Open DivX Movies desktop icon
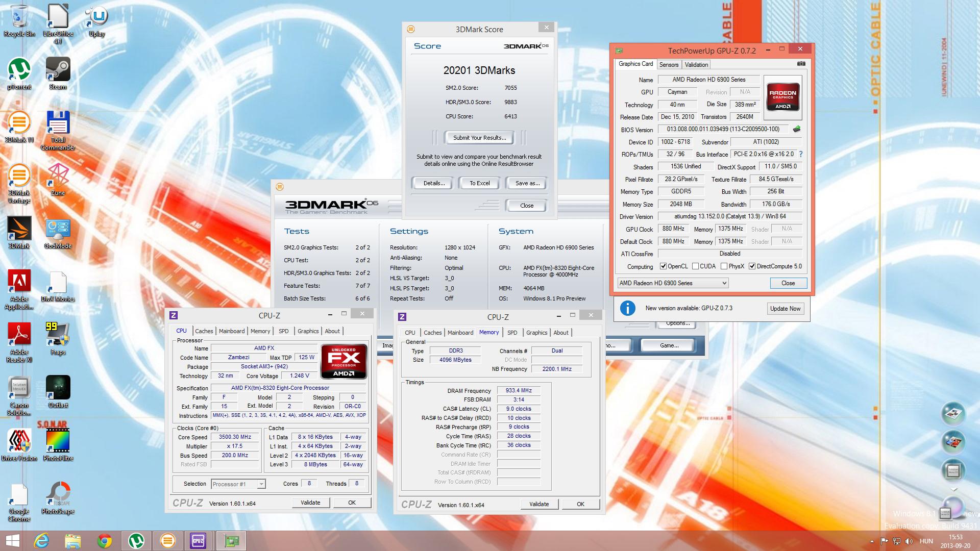 click(58, 286)
